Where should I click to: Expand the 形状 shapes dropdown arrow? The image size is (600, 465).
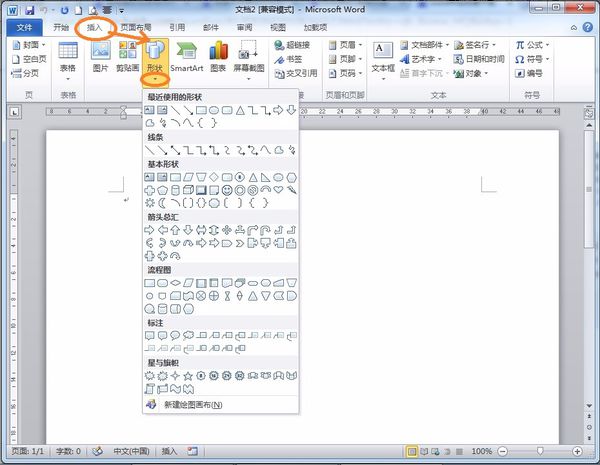coord(155,80)
